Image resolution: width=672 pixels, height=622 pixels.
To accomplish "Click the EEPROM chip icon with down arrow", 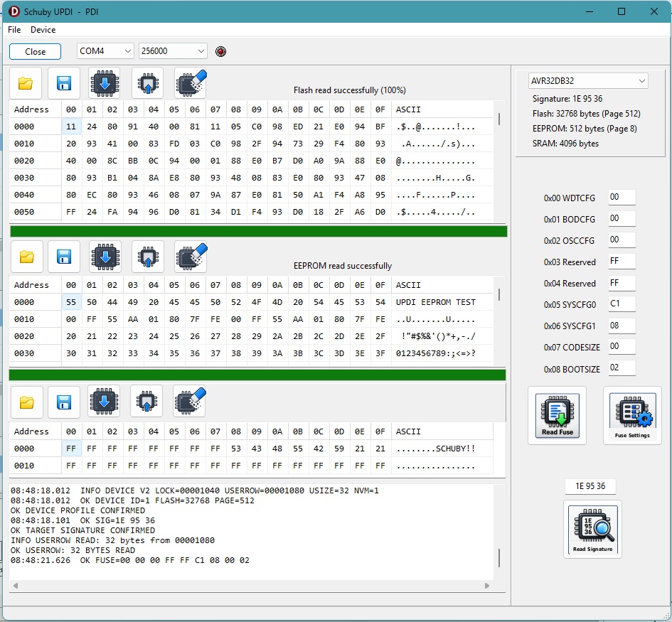I will click(105, 257).
